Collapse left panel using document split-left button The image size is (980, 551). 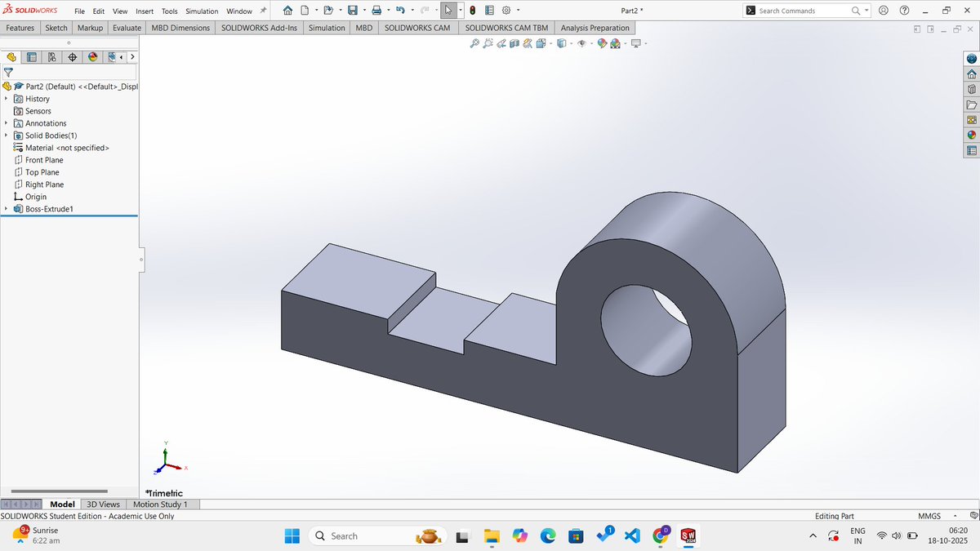[918, 29]
